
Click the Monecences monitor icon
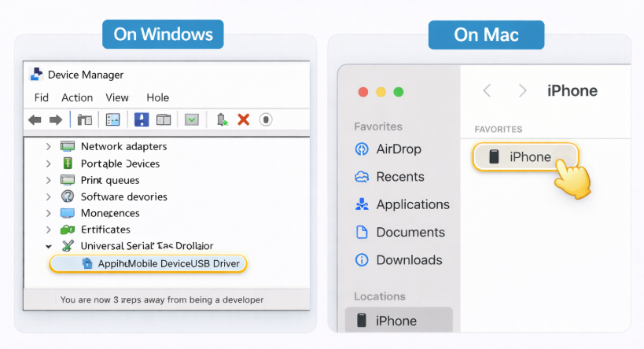[x=68, y=213]
